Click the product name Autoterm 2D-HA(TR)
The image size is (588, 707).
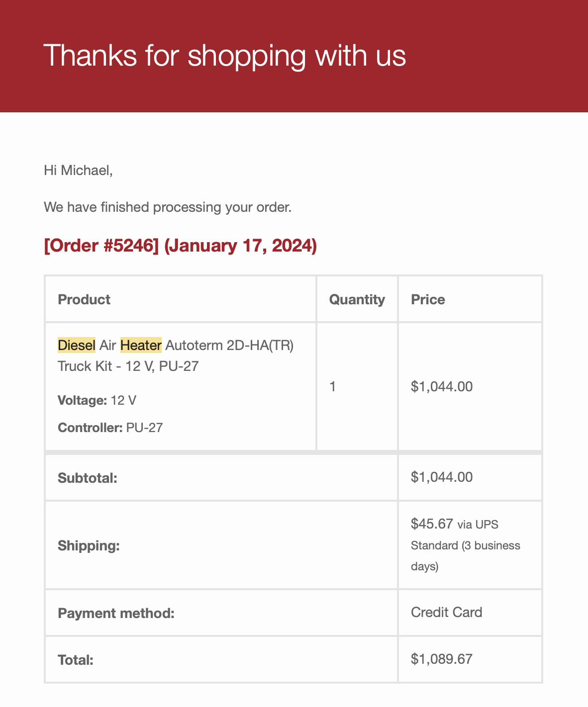(229, 345)
